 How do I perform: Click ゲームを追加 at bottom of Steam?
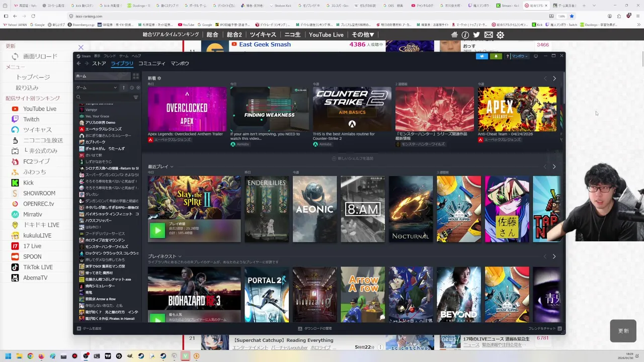point(89,328)
